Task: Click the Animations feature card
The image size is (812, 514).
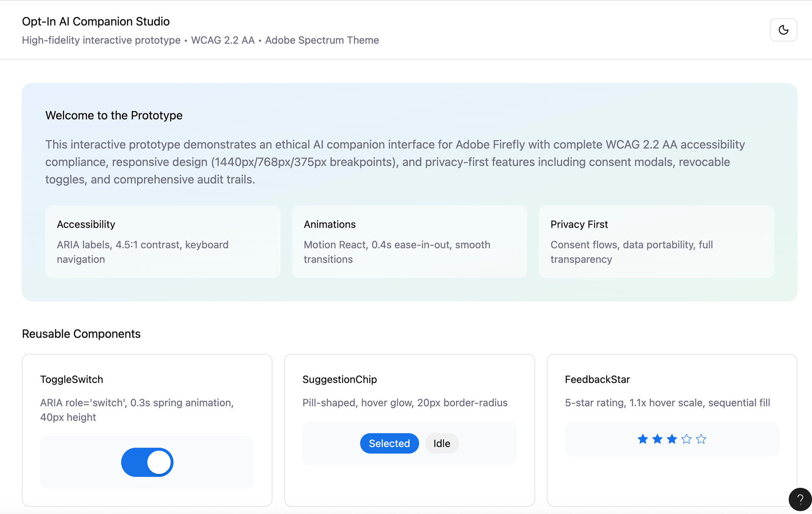Action: click(409, 242)
